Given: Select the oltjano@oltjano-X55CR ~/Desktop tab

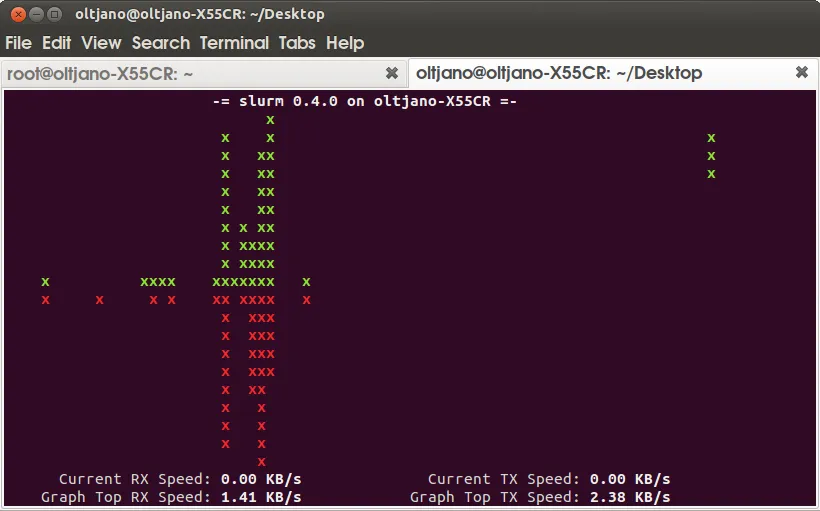Looking at the screenshot, I should pyautogui.click(x=613, y=73).
